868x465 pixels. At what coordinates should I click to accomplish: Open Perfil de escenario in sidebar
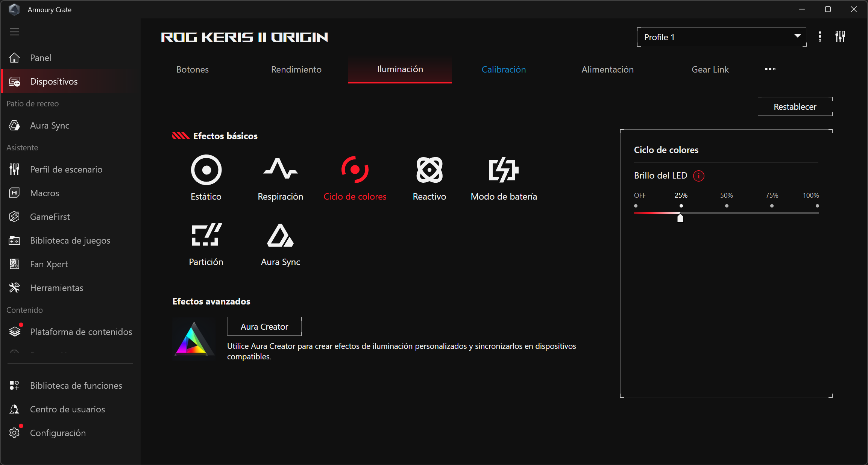pyautogui.click(x=70, y=170)
